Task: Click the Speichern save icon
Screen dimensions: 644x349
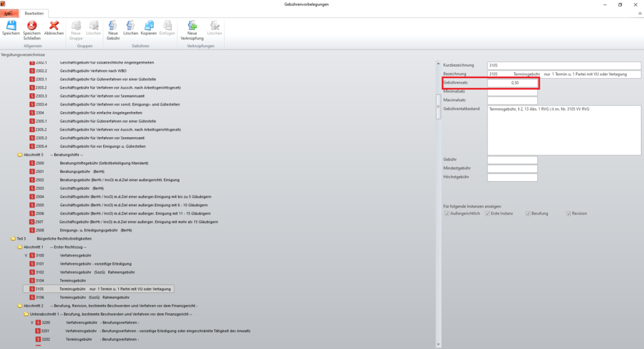Action: [11, 28]
